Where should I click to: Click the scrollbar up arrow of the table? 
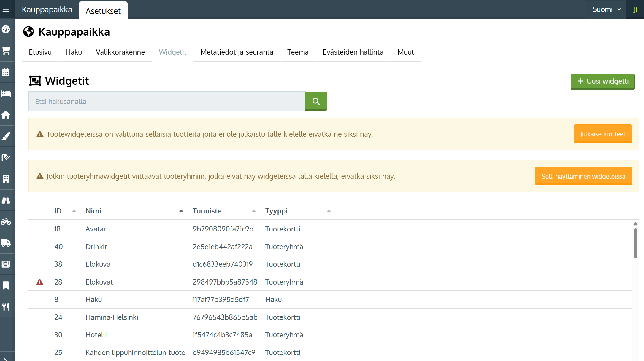635,224
